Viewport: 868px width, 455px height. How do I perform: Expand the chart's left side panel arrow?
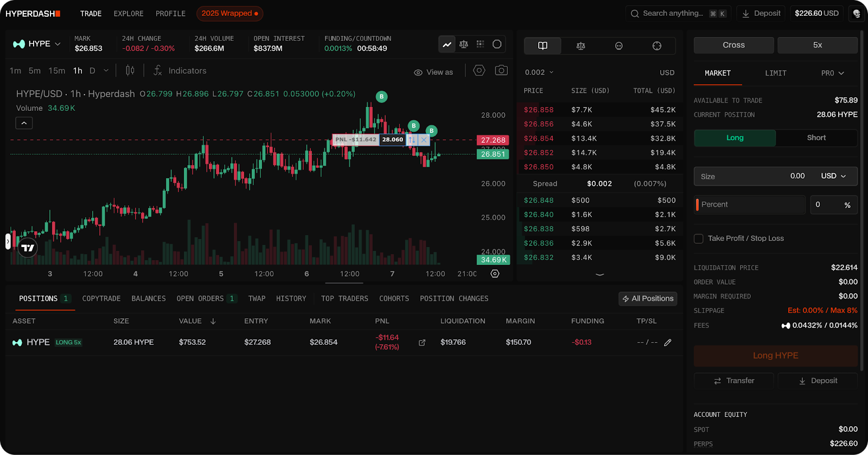tap(8, 241)
